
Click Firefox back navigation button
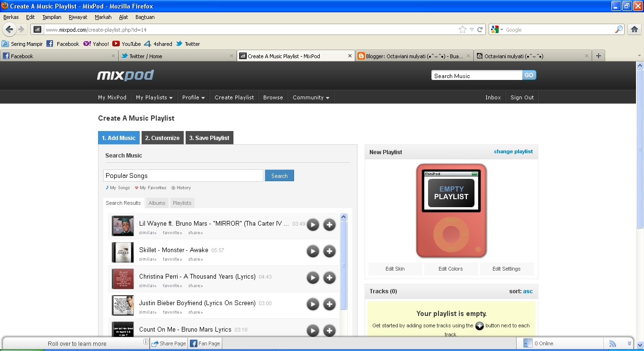click(x=9, y=29)
